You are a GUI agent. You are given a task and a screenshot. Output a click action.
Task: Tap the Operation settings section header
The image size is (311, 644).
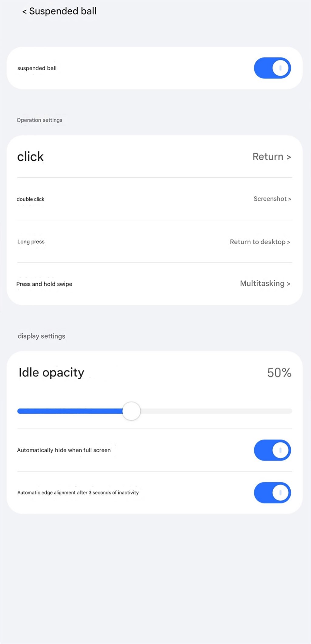[x=39, y=120]
